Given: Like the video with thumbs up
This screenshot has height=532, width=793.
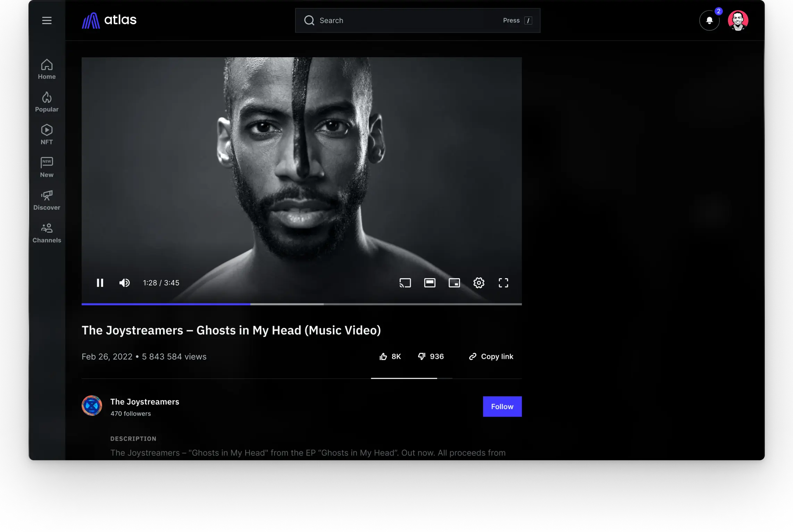Looking at the screenshot, I should click(390, 356).
